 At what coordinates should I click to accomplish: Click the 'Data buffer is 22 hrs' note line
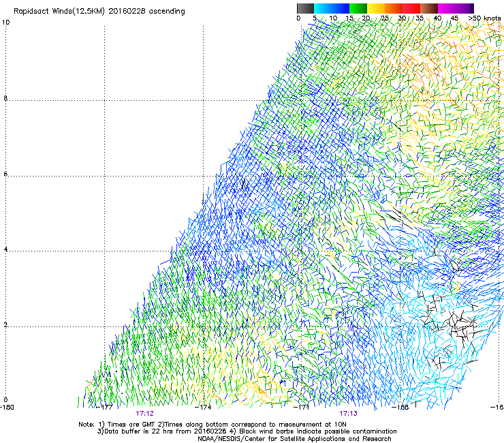[247, 431]
